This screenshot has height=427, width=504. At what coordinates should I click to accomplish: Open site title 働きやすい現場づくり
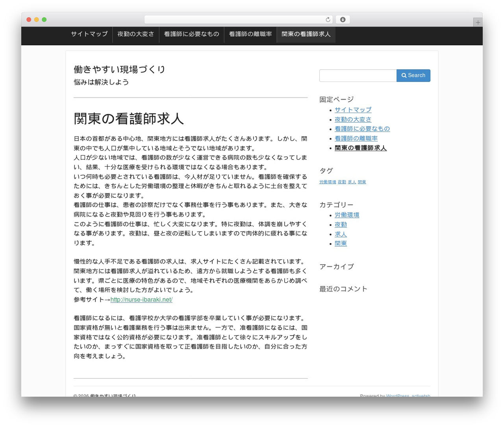120,69
